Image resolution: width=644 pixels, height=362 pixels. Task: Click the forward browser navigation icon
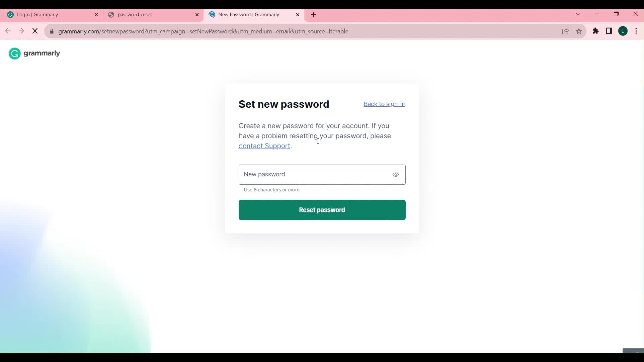[21, 31]
